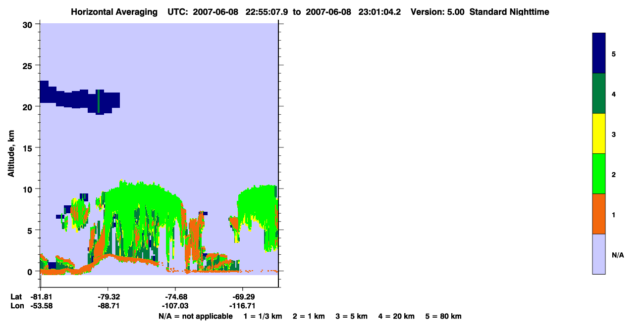The height and width of the screenshot is (330, 644).
Task: Click 'N/A = not applicable' legend text
Action: tap(195, 316)
